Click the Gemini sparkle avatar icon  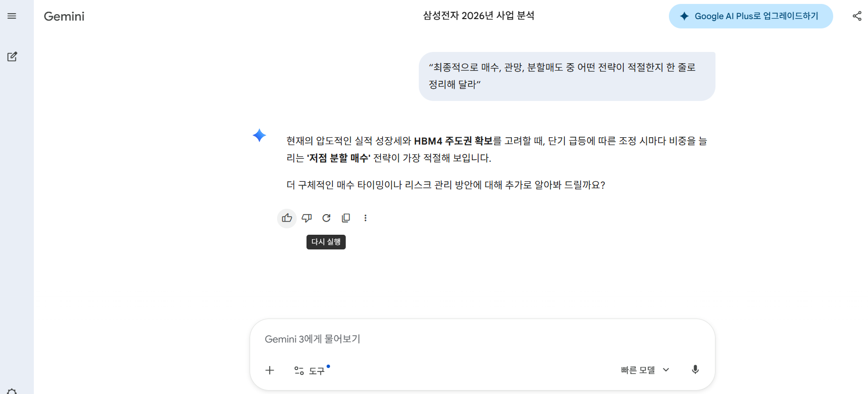click(259, 135)
